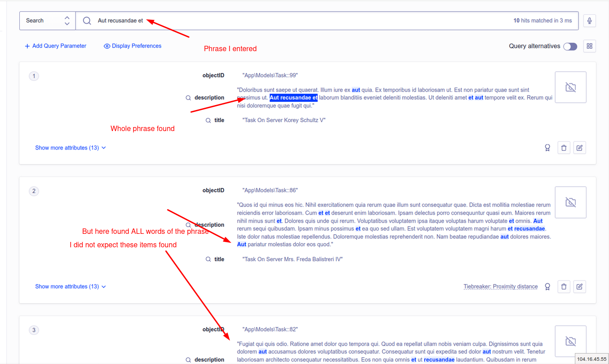Click no-image placeholder of Task::86
609x364 pixels.
coord(570,202)
